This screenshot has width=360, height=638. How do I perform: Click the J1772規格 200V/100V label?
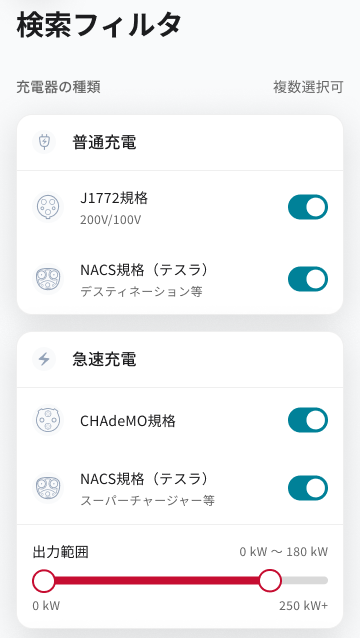114,208
